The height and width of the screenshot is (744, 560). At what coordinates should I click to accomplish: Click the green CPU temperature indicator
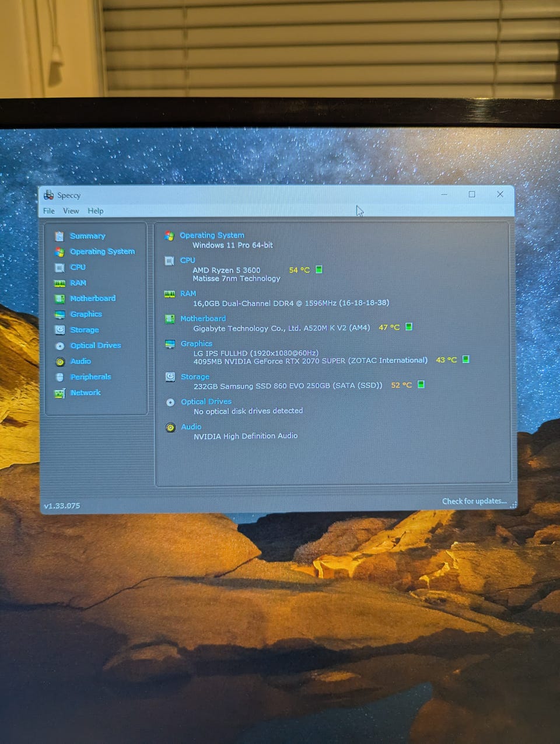click(319, 270)
